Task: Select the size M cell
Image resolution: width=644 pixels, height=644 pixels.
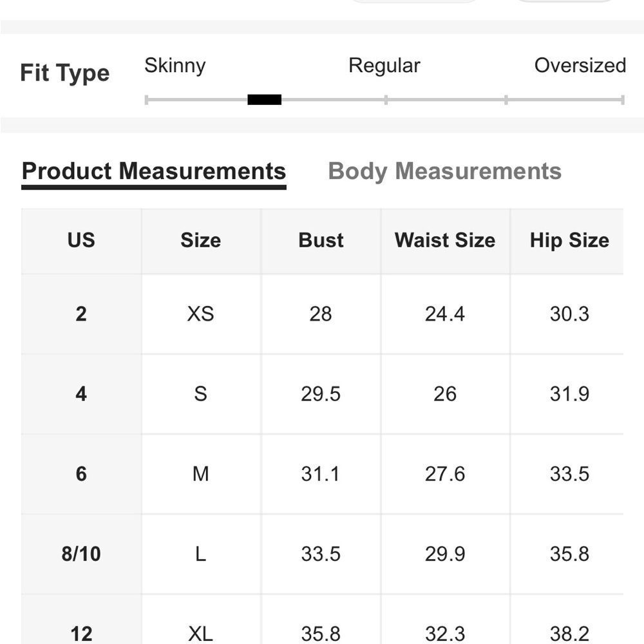Action: tap(200, 474)
